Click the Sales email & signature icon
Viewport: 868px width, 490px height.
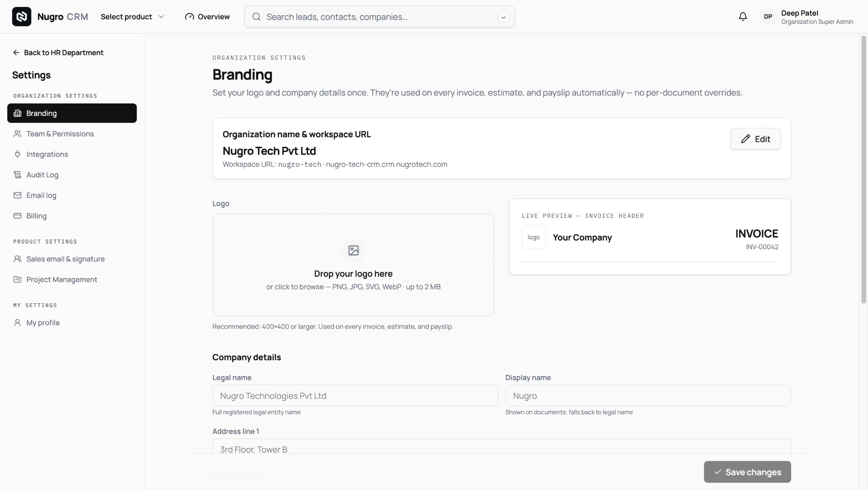pos(17,259)
